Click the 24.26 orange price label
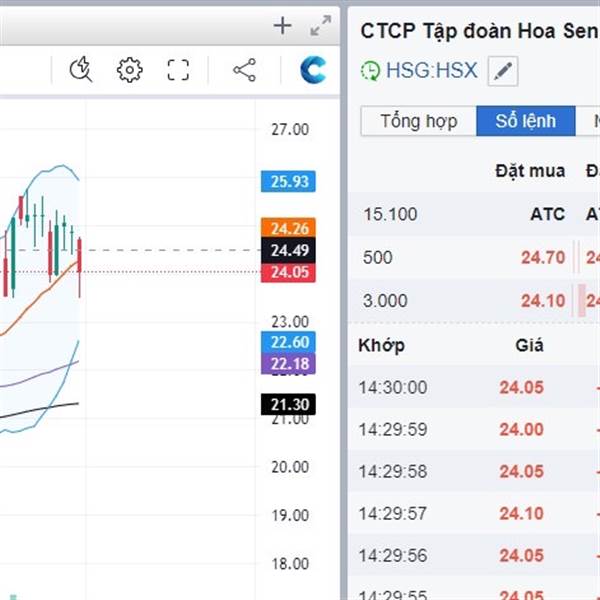Screen dimensions: 600x600 pyautogui.click(x=288, y=228)
